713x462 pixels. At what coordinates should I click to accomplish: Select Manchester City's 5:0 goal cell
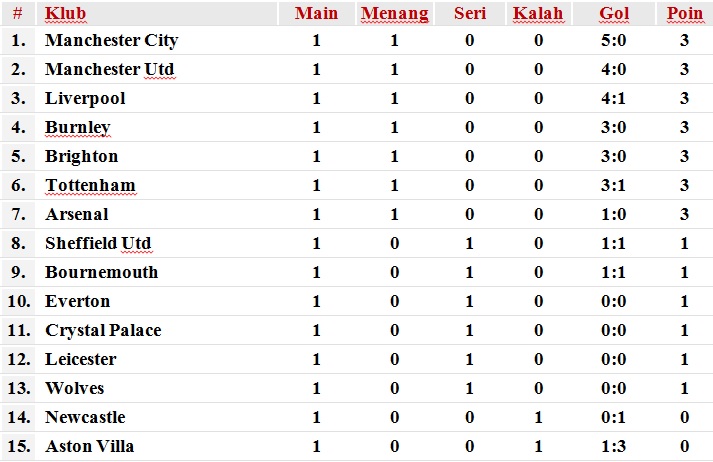(613, 40)
